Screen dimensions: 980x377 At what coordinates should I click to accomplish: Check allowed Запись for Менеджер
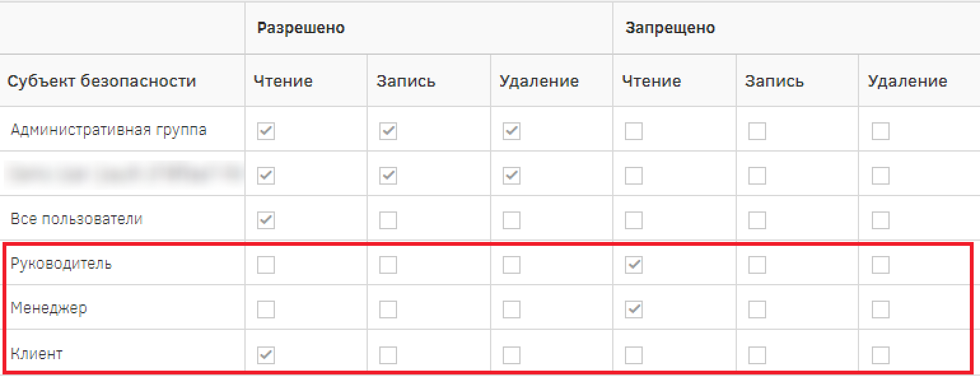388,309
